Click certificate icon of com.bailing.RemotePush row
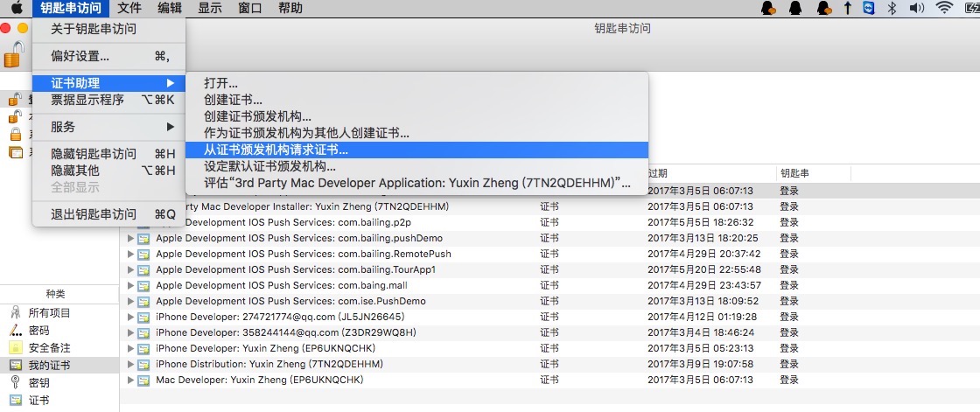980x412 pixels. (143, 254)
